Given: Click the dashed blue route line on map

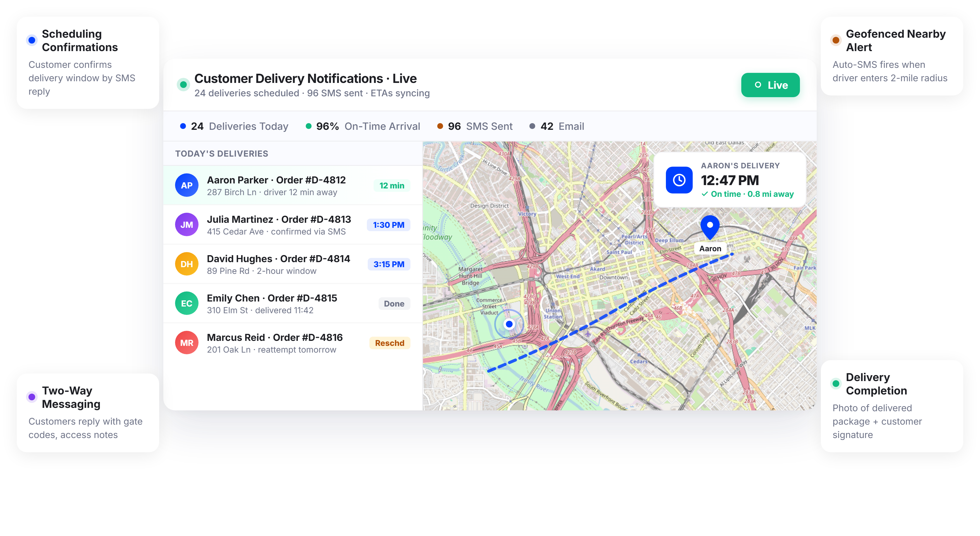Looking at the screenshot, I should [x=610, y=313].
